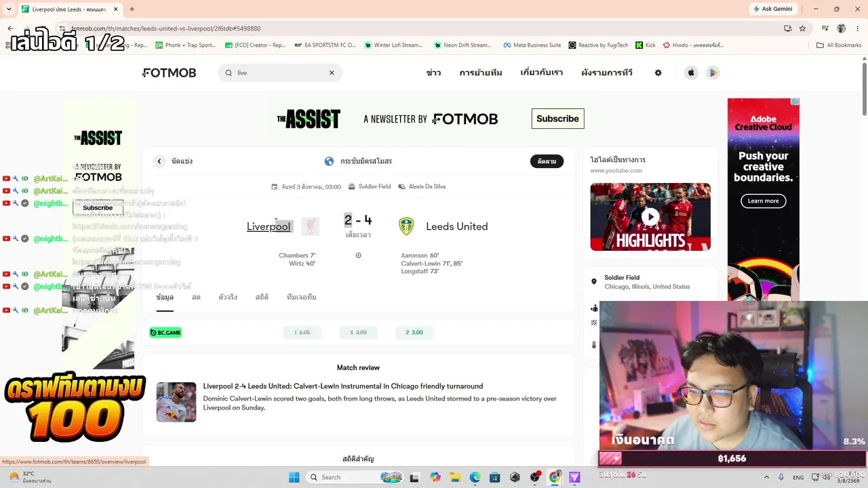Open the Chrome profile avatar
Image resolution: width=868 pixels, height=488 pixels.
tap(841, 28)
